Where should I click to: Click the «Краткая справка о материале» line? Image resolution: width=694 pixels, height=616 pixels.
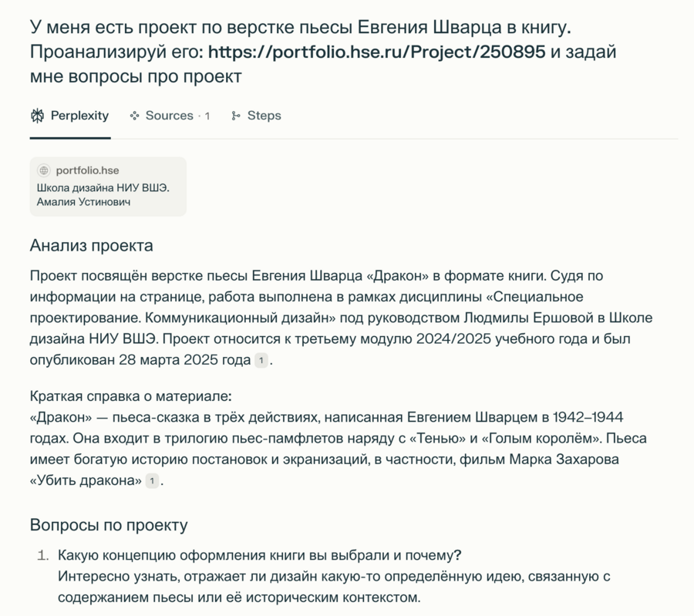click(130, 396)
